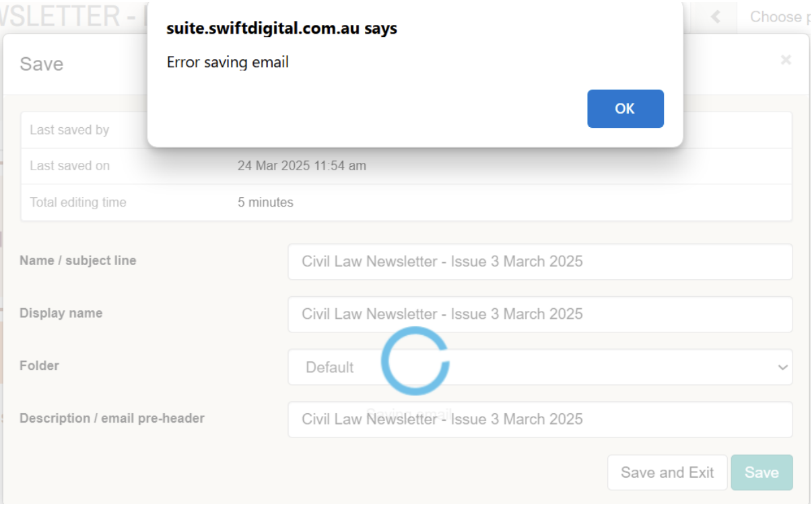Click the "5 minutes" total editing time value
This screenshot has height=506, width=812.
tap(265, 202)
